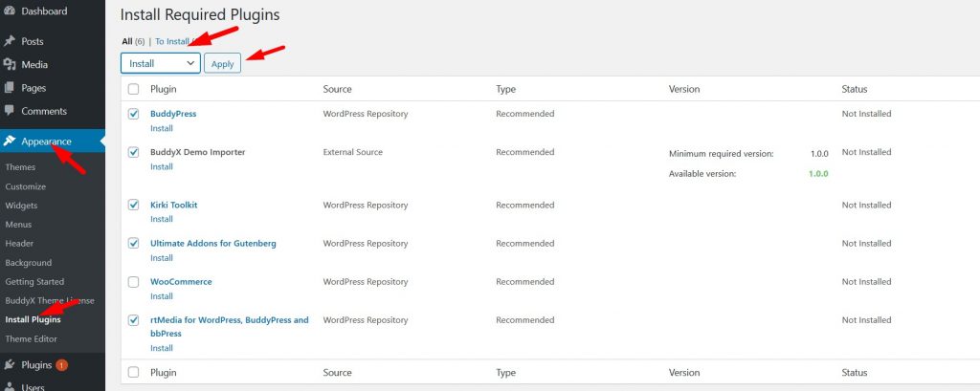
Task: Uncheck the BuddyX Demo Importer checkbox
Action: 133,152
